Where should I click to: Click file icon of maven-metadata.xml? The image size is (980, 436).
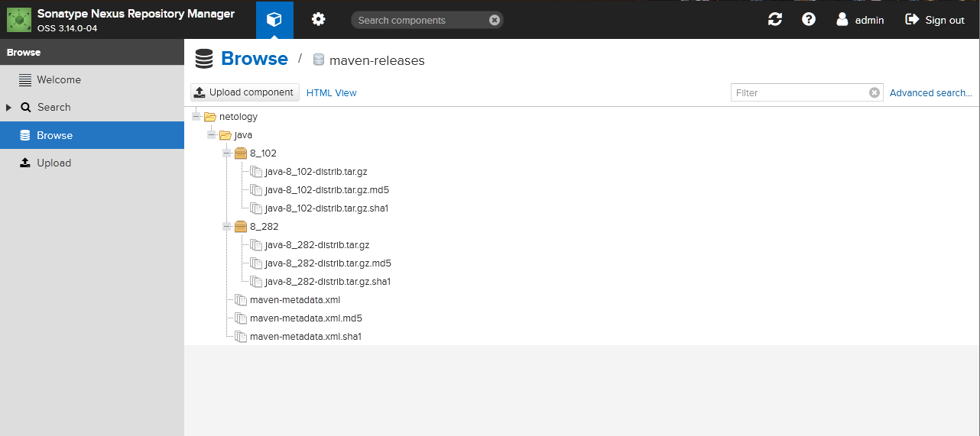(241, 300)
